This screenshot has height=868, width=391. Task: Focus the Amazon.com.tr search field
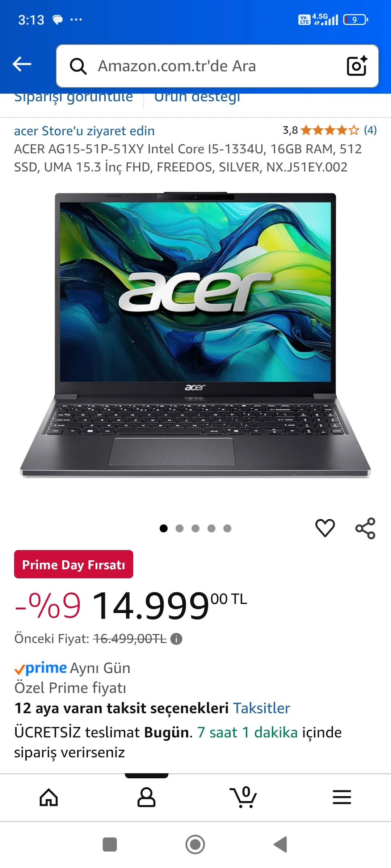[x=217, y=66]
